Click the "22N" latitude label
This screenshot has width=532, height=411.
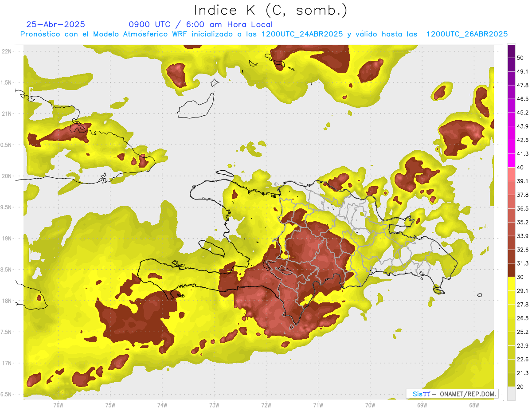(7, 51)
